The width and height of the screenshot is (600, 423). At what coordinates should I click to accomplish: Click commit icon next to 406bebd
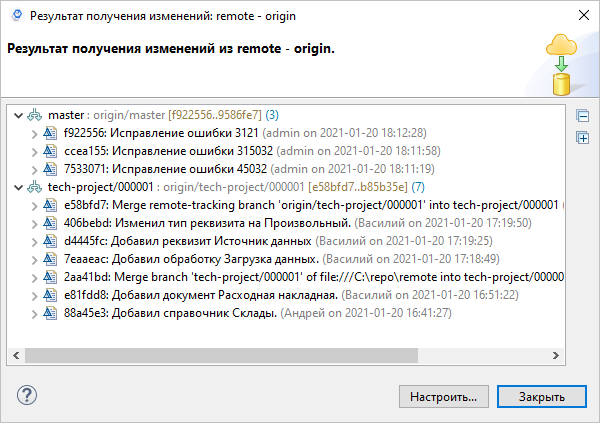50,223
